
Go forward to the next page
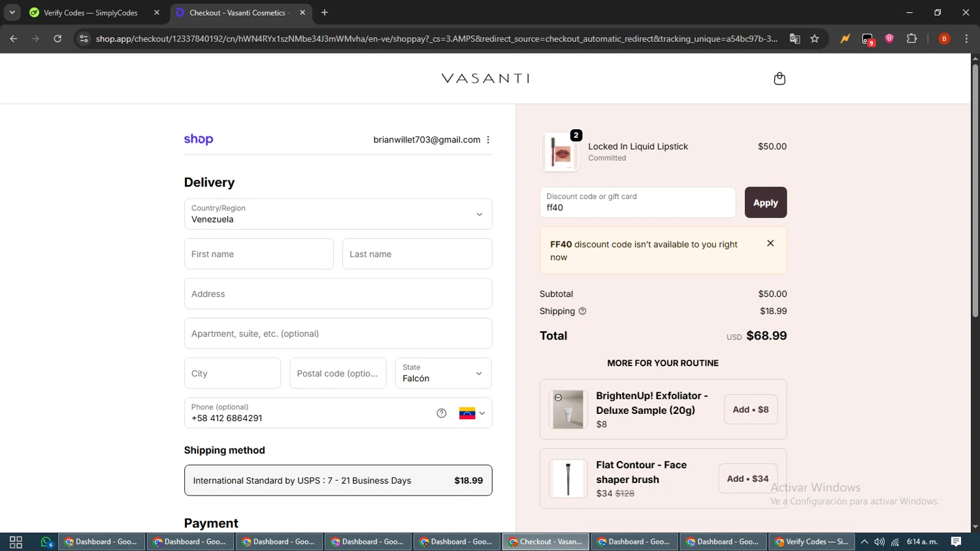click(35, 39)
